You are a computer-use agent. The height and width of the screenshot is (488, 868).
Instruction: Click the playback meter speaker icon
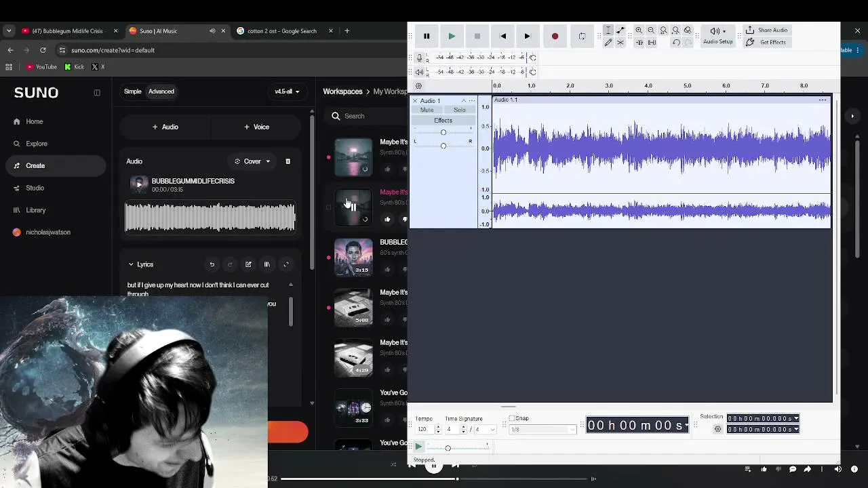coord(420,72)
